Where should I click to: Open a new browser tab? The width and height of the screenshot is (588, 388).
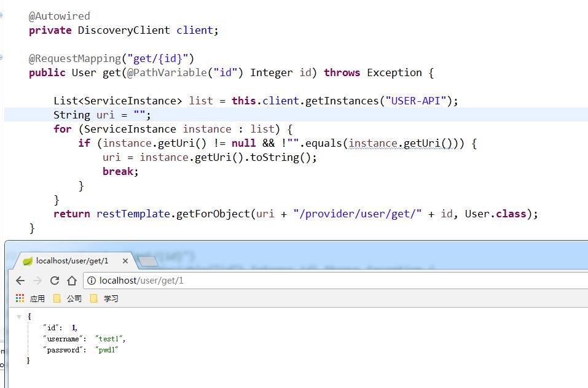(x=148, y=261)
